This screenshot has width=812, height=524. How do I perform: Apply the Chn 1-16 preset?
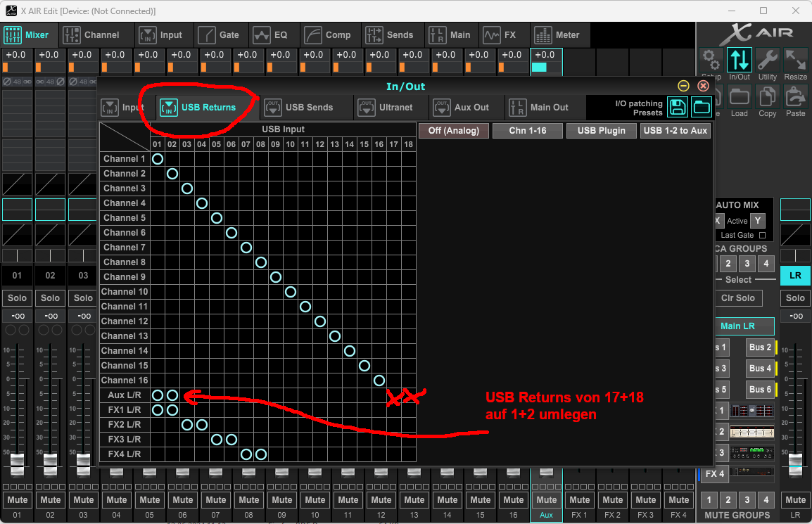point(528,131)
